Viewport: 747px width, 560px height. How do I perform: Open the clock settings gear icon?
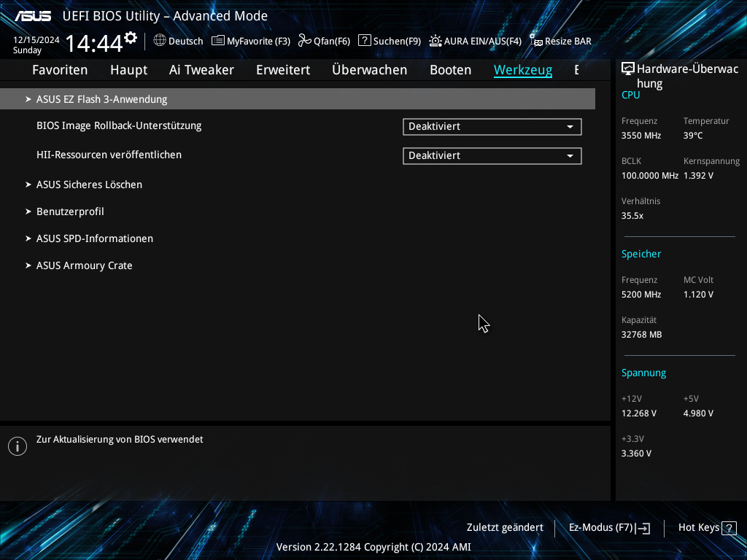[130, 38]
